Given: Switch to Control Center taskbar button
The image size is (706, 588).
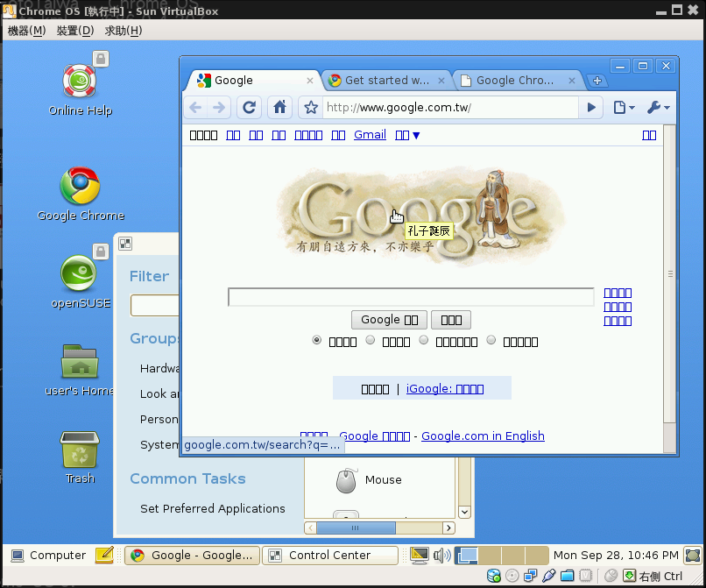Looking at the screenshot, I should [x=330, y=555].
